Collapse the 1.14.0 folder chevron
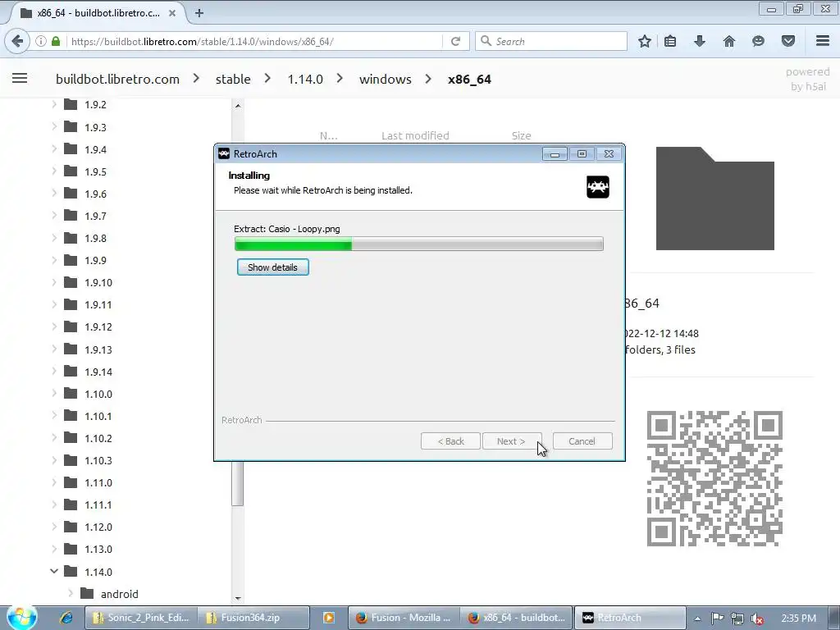Viewport: 840px width, 630px height. (54, 572)
